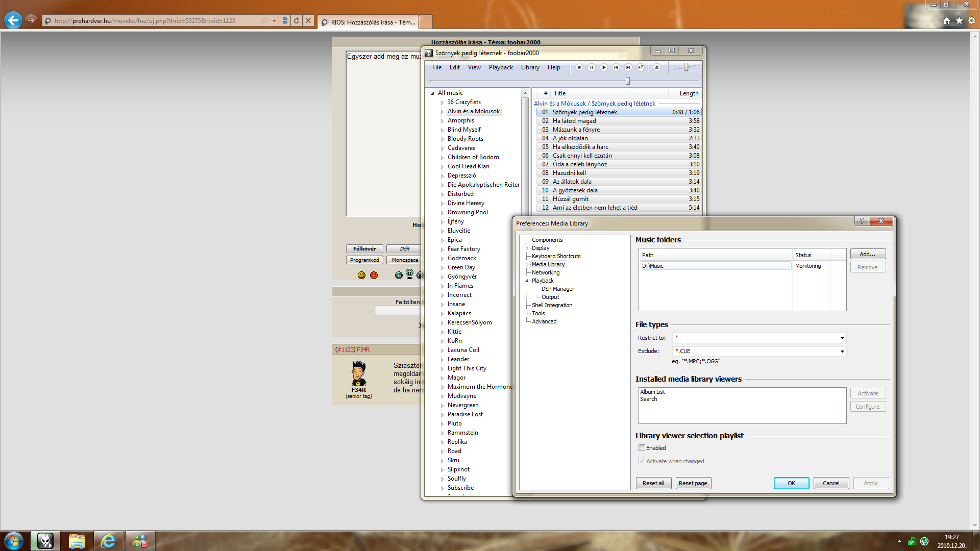Stop page loading with X icon
980x551 pixels.
coord(308,21)
